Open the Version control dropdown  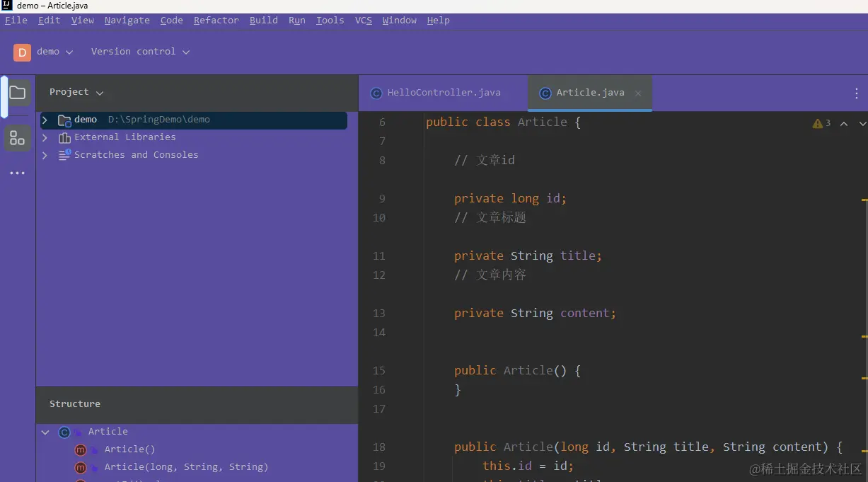pyautogui.click(x=140, y=52)
